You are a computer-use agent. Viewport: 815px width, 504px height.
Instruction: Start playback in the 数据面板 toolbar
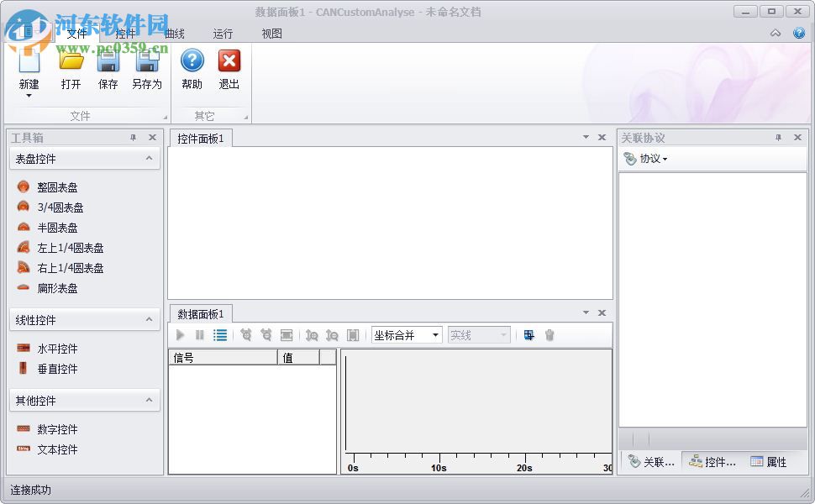179,335
